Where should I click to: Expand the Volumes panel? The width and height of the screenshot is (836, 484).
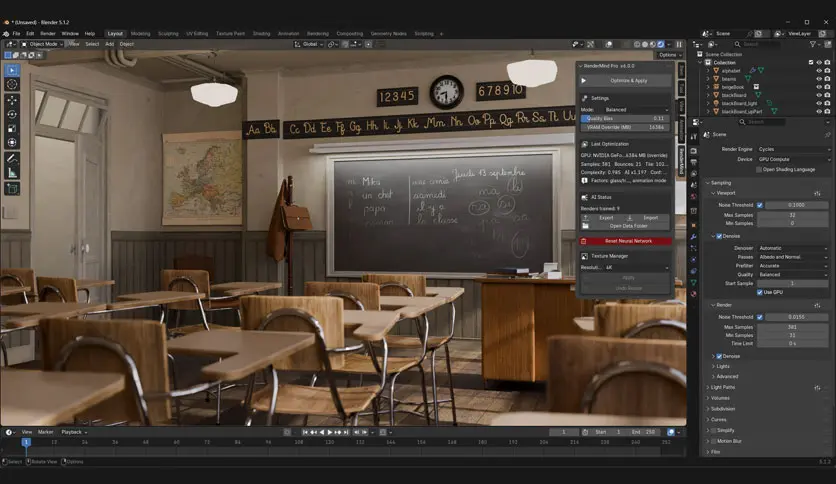pyautogui.click(x=719, y=398)
